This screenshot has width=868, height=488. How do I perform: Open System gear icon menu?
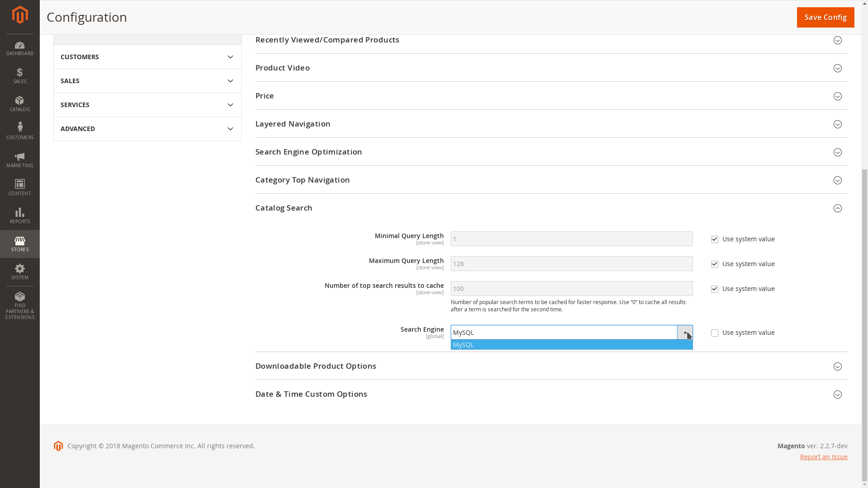point(20,272)
